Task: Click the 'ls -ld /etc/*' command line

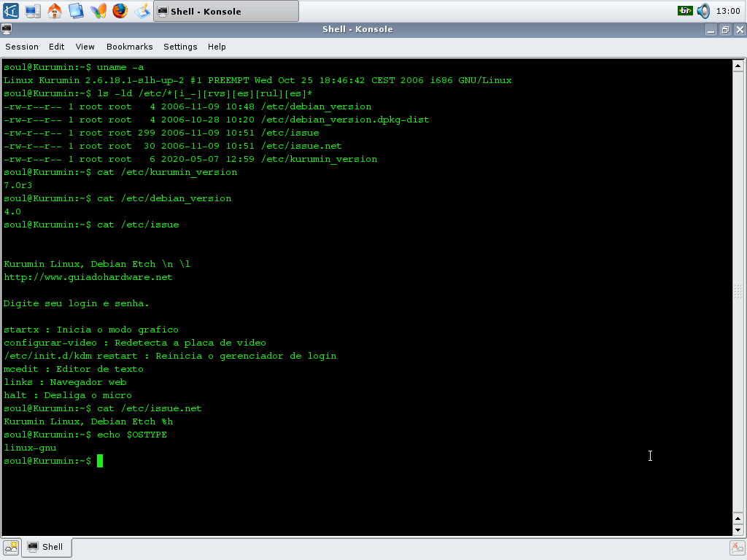Action: pyautogui.click(x=158, y=94)
